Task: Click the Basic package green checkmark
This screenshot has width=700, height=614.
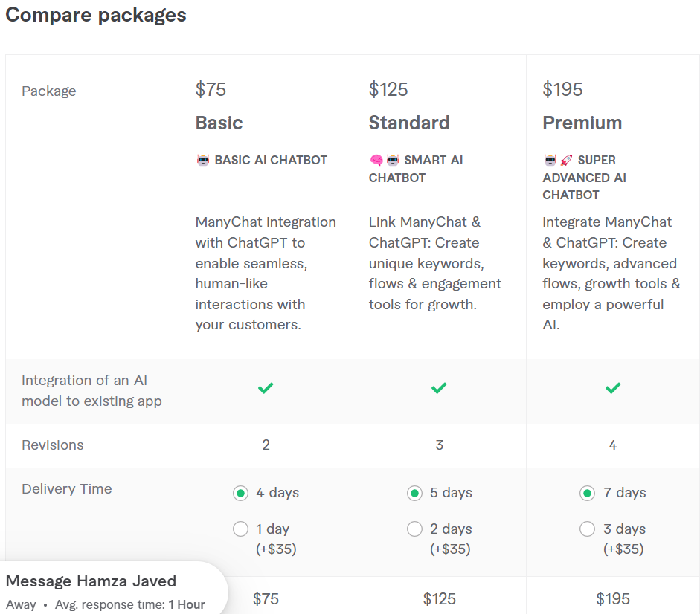Action: pyautogui.click(x=266, y=388)
